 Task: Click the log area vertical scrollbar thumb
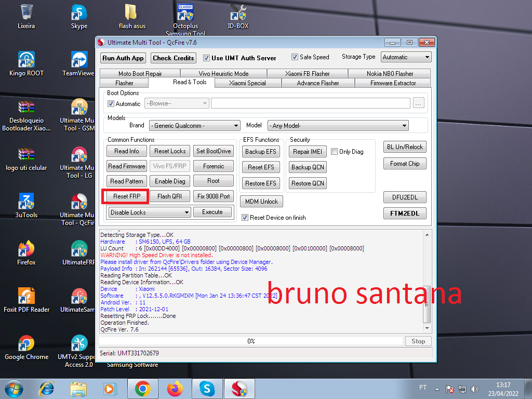pyautogui.click(x=427, y=304)
